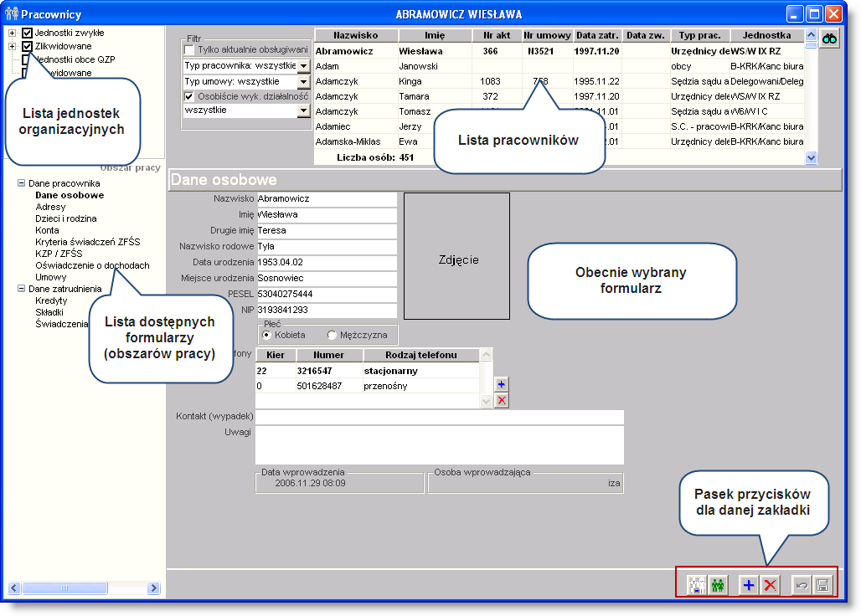Open the wszystkie dropdown in Filtr
This screenshot has height=616, width=861.
pyautogui.click(x=304, y=110)
